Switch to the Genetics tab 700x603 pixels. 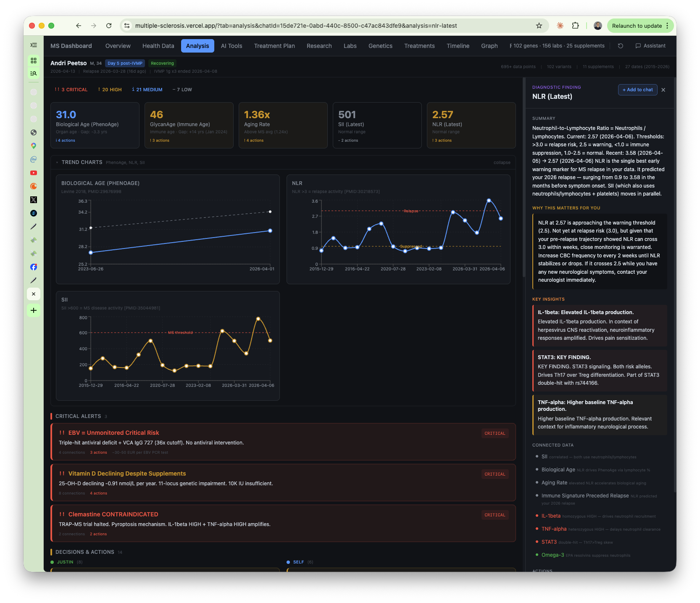[x=380, y=46]
